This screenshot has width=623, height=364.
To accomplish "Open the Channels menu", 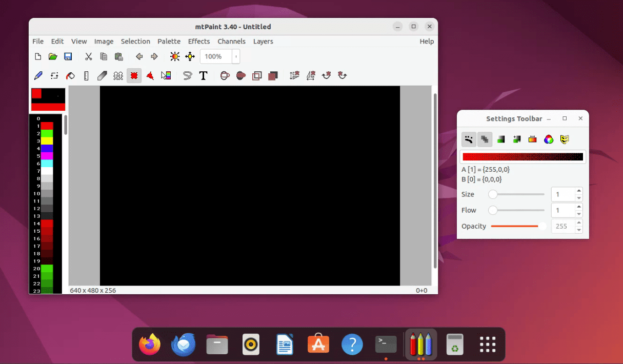I will coord(231,42).
